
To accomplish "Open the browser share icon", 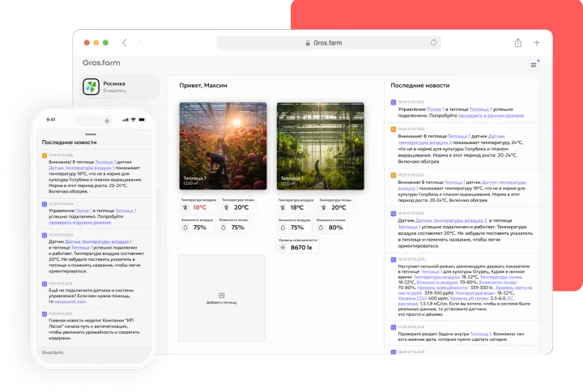I will [x=518, y=43].
